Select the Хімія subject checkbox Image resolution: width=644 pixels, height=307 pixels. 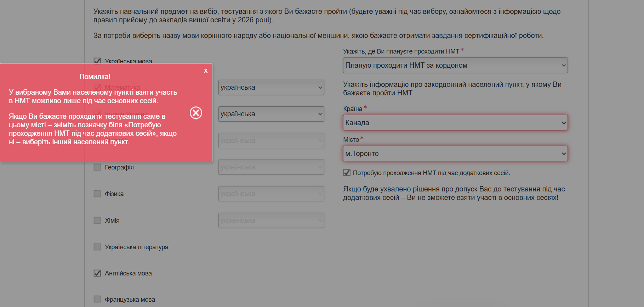(x=97, y=220)
